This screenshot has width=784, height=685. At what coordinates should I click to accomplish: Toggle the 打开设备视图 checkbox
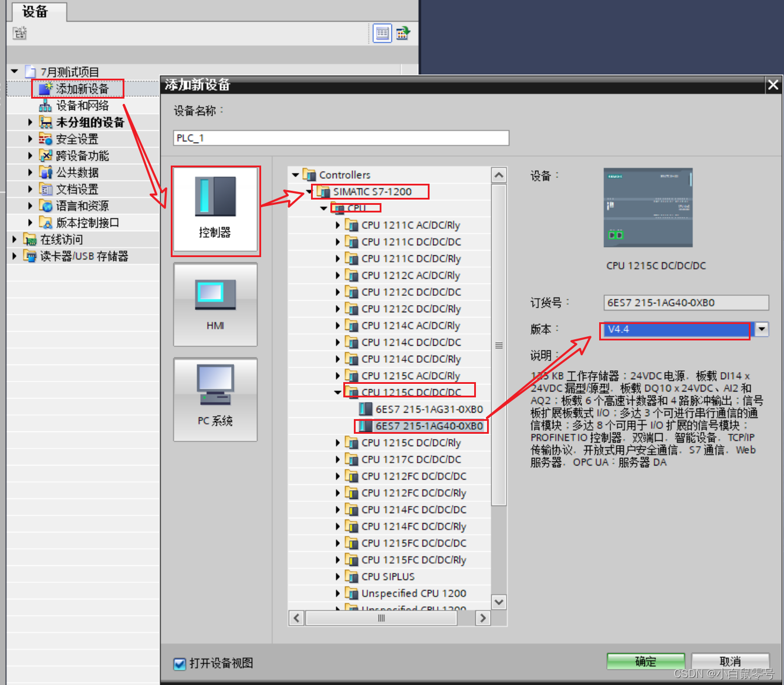coord(180,664)
